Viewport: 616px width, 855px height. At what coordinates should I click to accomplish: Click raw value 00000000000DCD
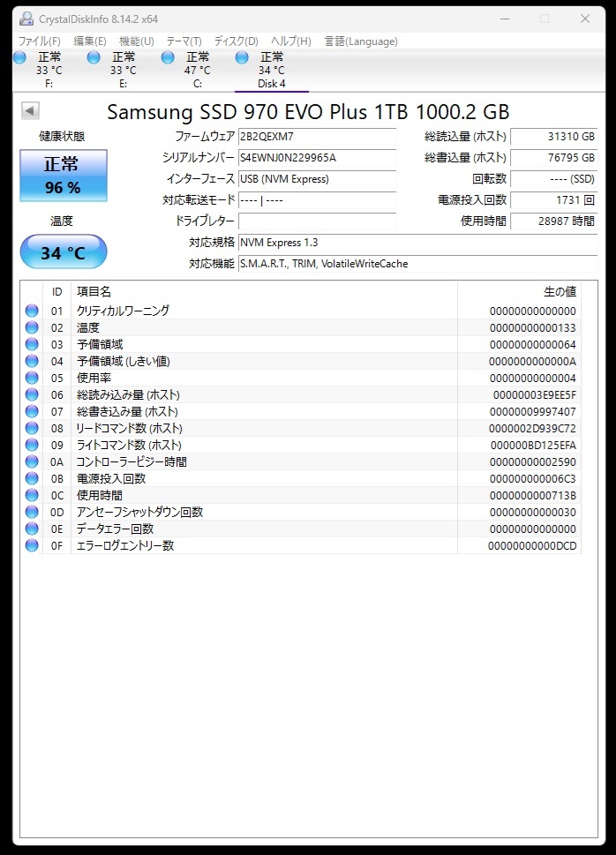[532, 546]
